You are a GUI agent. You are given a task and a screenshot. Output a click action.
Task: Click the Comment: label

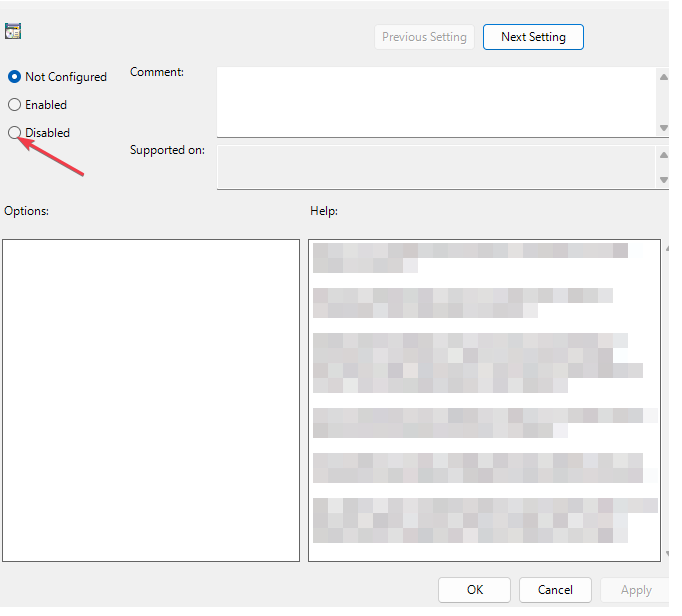click(157, 72)
